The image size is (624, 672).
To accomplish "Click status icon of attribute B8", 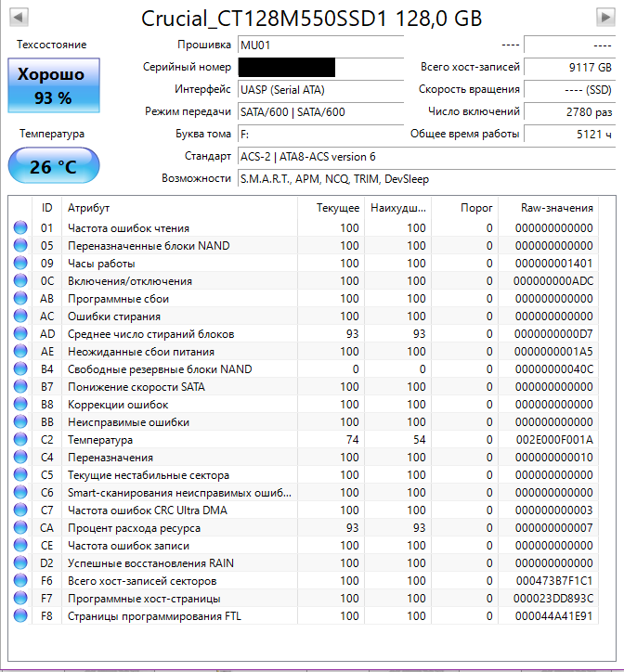I will (20, 404).
